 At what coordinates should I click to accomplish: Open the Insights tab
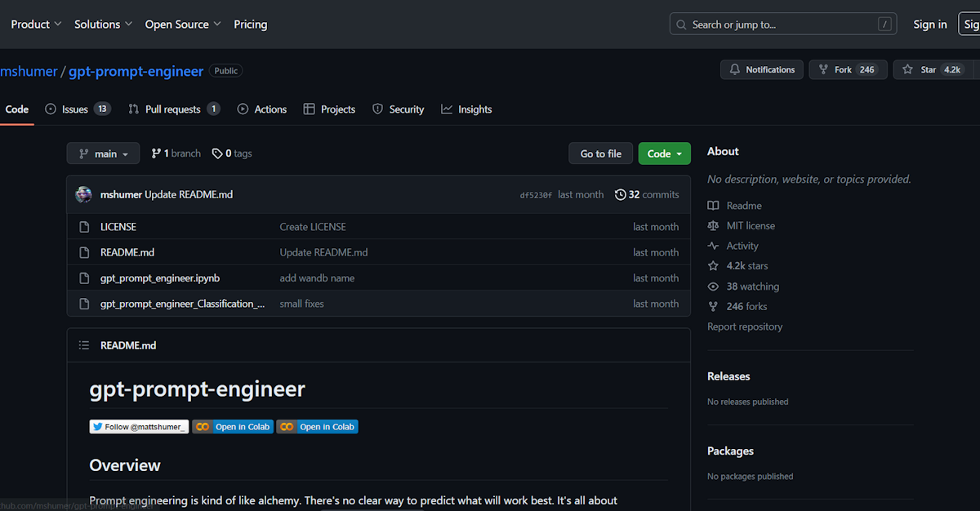pos(466,109)
